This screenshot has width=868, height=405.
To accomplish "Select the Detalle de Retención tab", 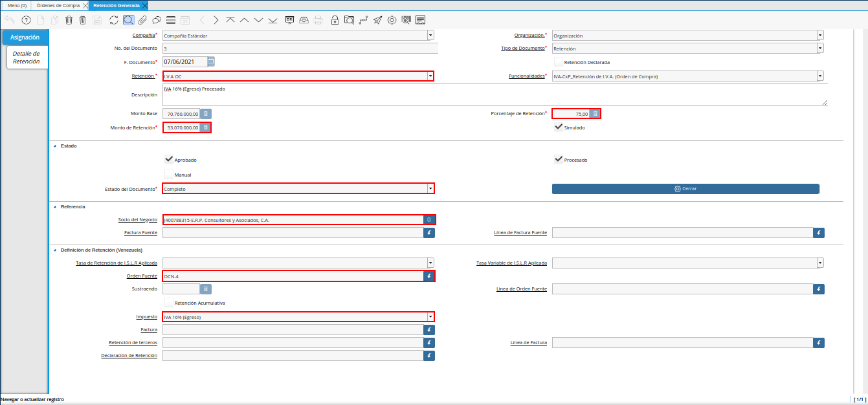I will 26,58.
